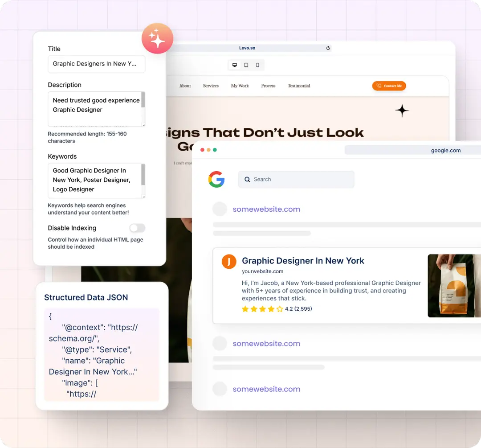Open the last somewebsite.com result

coord(266,389)
